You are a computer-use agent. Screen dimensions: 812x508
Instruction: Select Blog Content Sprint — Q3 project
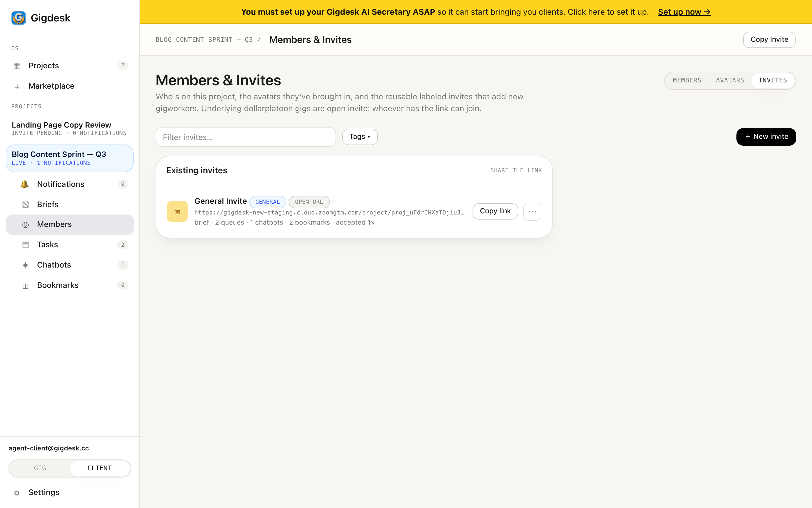click(x=69, y=158)
